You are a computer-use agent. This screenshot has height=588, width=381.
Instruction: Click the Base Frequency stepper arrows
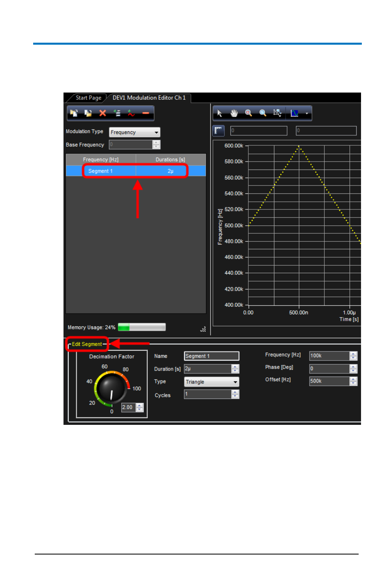pyautogui.click(x=157, y=144)
